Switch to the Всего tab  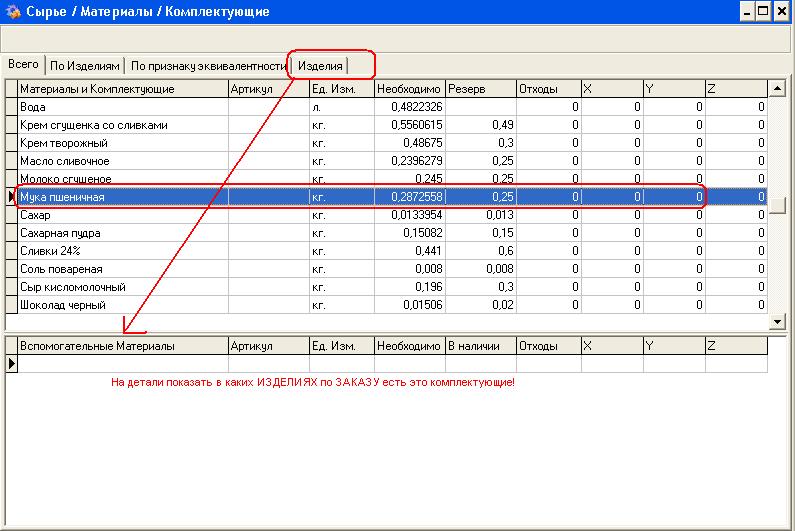(24, 64)
